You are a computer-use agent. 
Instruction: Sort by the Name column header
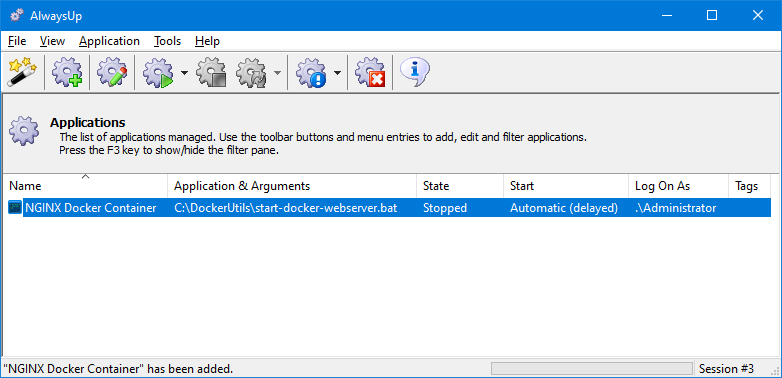tap(85, 186)
